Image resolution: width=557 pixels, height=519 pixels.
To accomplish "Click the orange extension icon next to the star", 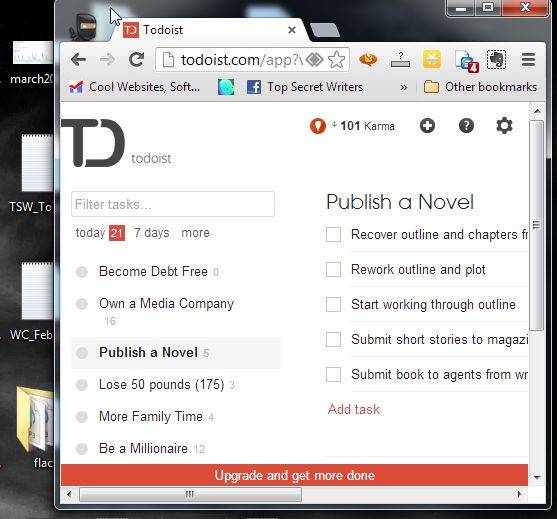I will click(x=368, y=59).
